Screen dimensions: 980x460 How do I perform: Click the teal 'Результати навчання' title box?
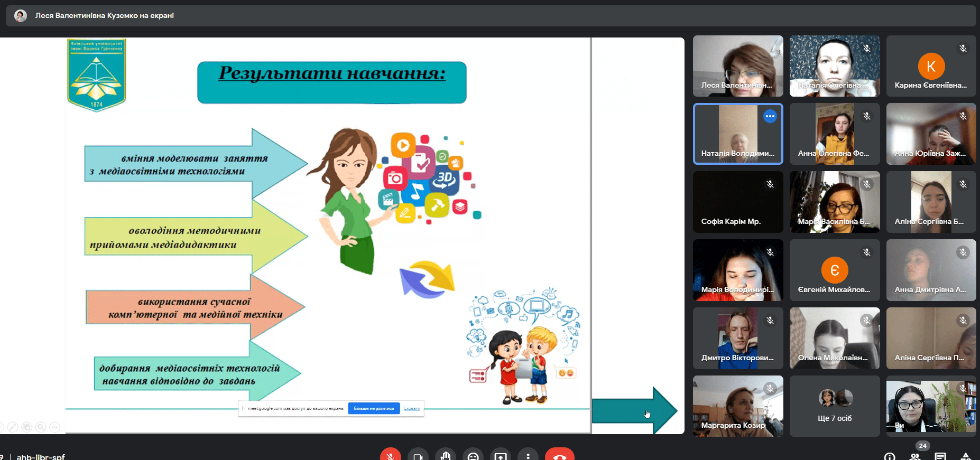tap(331, 82)
